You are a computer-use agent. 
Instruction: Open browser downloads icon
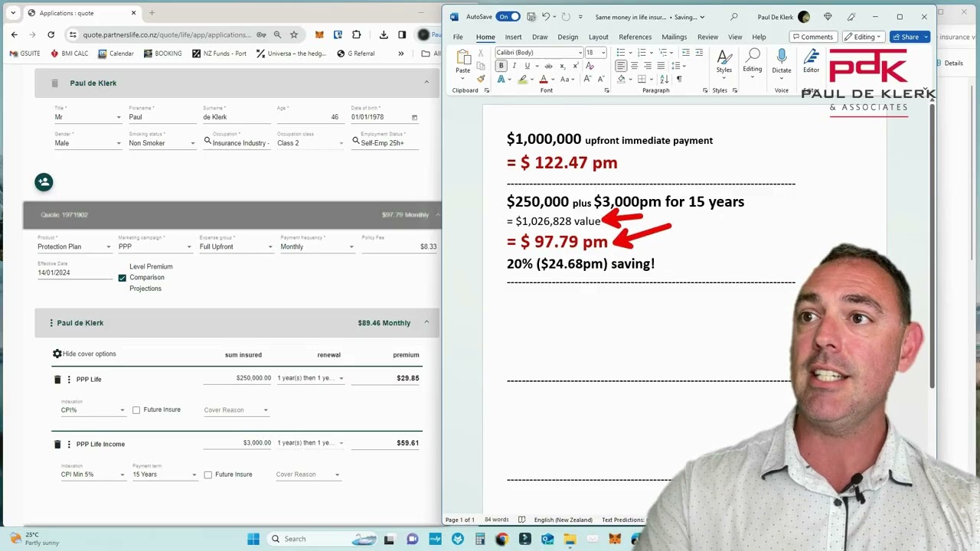[x=384, y=34]
